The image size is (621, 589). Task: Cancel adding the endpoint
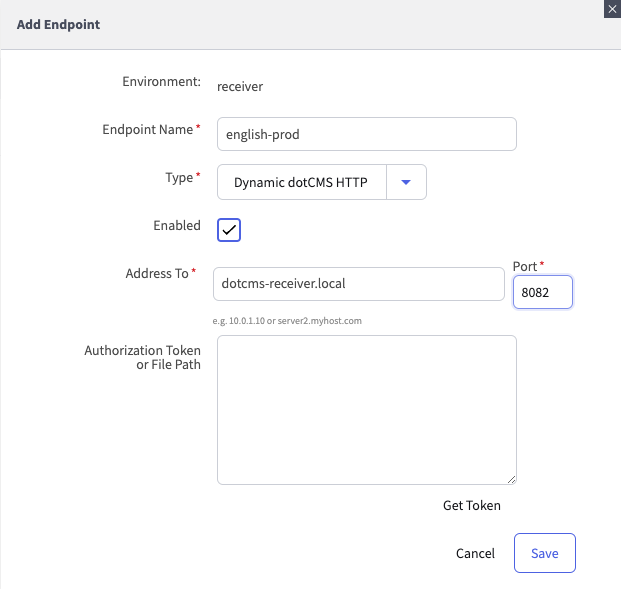pos(475,553)
